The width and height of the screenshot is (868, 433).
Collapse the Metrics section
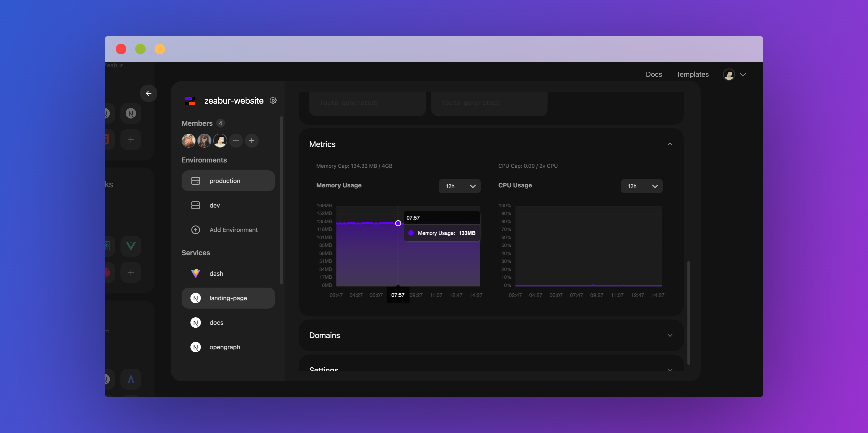(x=670, y=144)
